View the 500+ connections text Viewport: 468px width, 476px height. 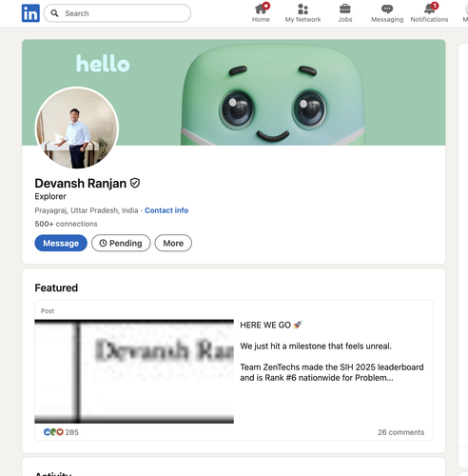[66, 224]
